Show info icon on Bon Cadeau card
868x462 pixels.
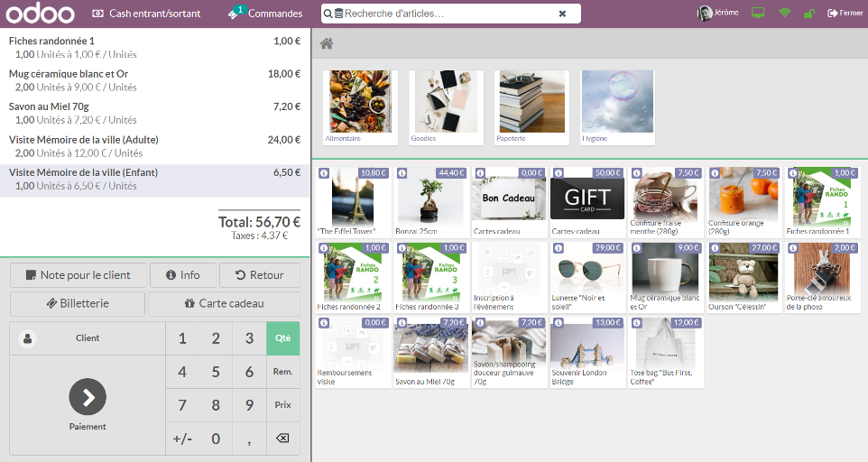pyautogui.click(x=480, y=173)
